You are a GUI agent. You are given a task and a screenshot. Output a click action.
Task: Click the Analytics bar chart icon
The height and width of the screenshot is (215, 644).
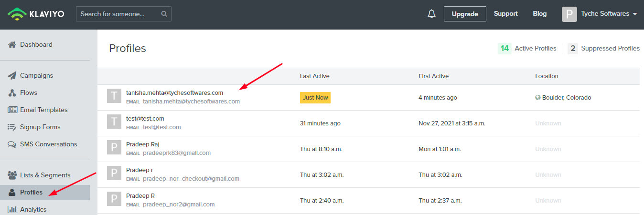pyautogui.click(x=12, y=209)
